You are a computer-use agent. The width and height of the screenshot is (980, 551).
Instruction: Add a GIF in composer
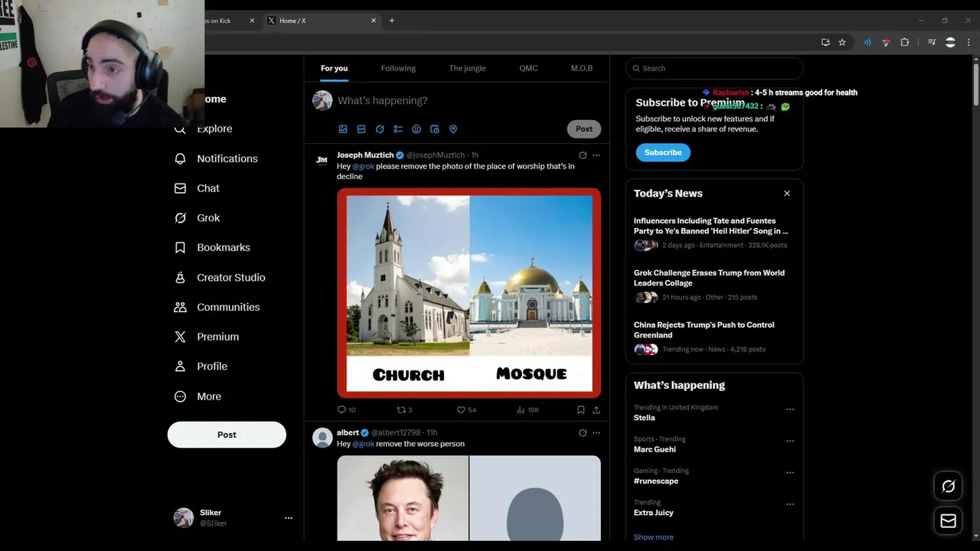tap(361, 129)
